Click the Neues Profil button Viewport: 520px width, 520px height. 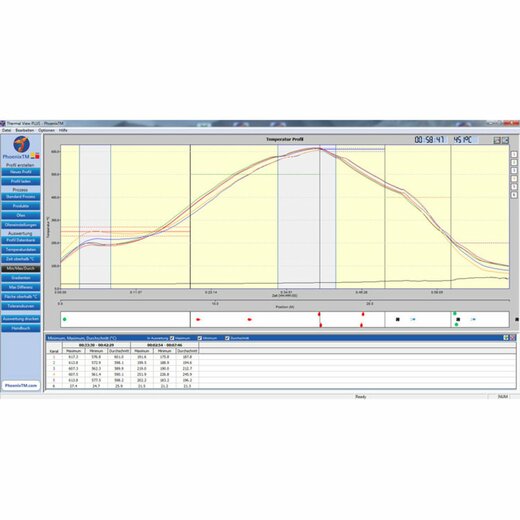pos(21,172)
